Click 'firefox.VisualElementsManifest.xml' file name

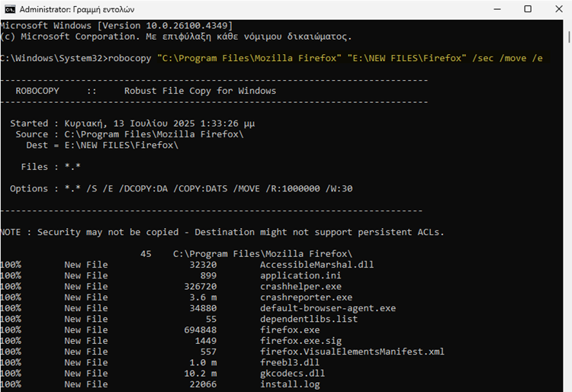click(x=352, y=352)
